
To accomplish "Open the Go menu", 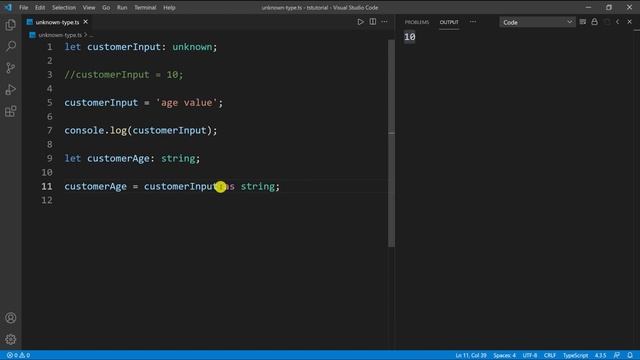I will 106,7.
